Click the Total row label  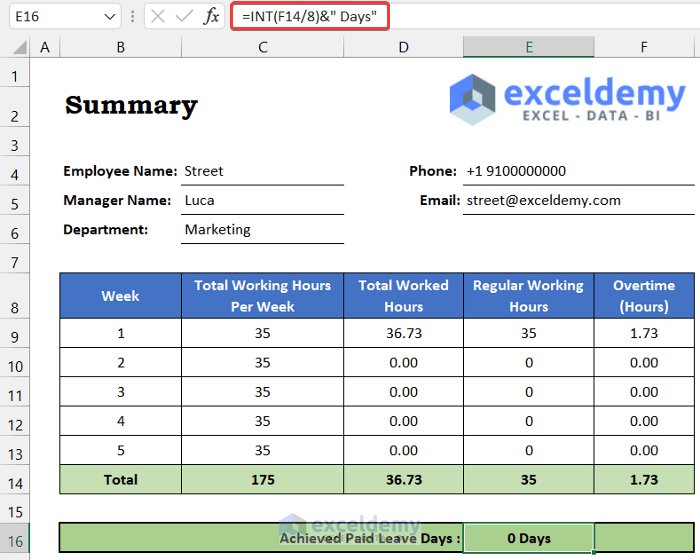point(121,480)
